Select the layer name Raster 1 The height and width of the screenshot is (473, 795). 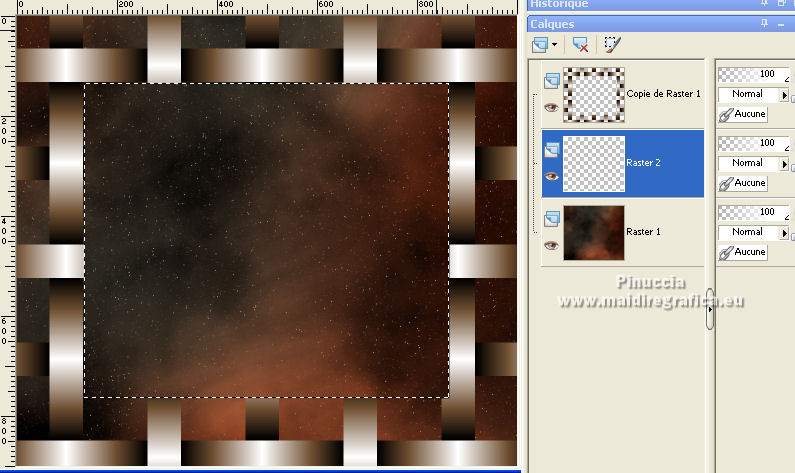(x=643, y=232)
